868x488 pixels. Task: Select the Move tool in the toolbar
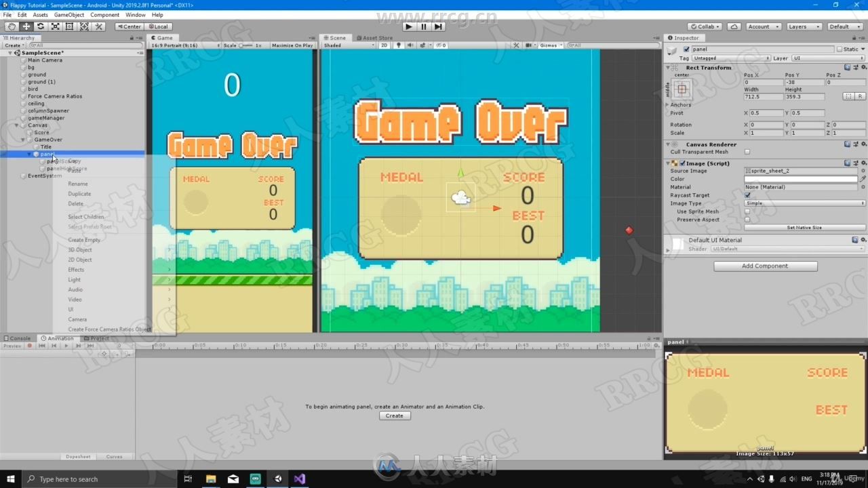(x=26, y=26)
